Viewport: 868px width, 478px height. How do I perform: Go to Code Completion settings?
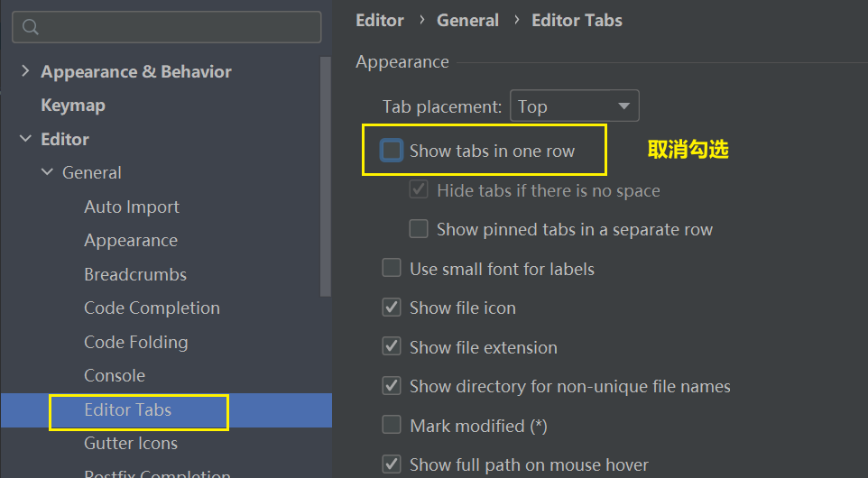[152, 308]
